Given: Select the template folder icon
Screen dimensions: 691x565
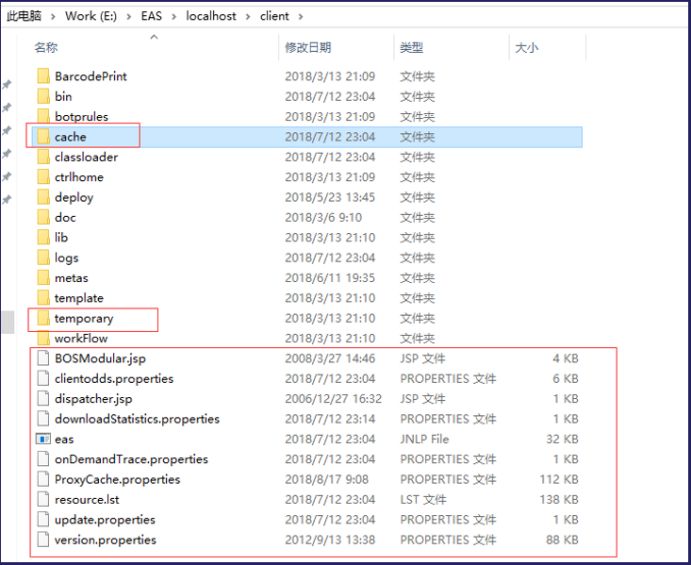Looking at the screenshot, I should click(x=43, y=298).
